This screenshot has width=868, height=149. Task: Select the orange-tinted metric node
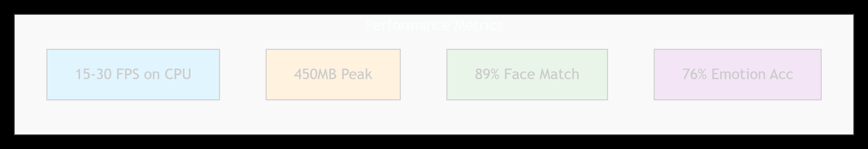tap(333, 75)
